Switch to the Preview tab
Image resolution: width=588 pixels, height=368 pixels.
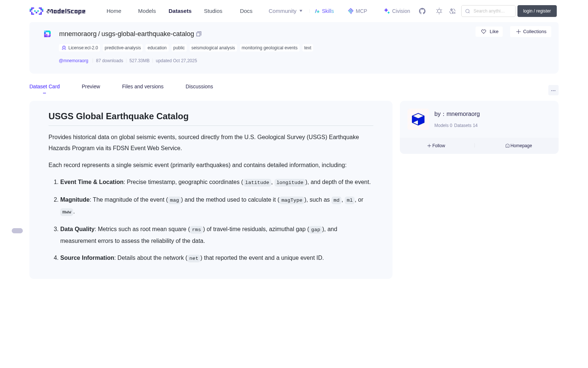tap(91, 86)
